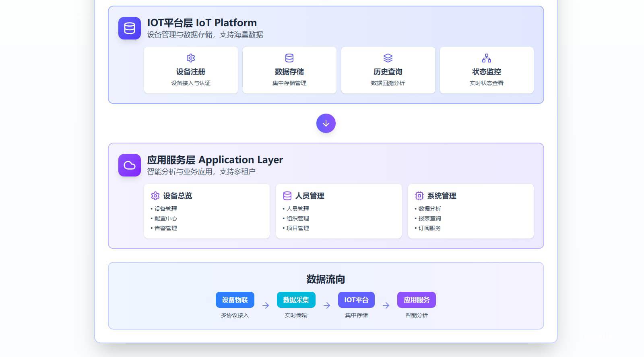Viewport: 644px width, 357px height.
Task: Click the round down-arrow between layers
Action: (326, 123)
